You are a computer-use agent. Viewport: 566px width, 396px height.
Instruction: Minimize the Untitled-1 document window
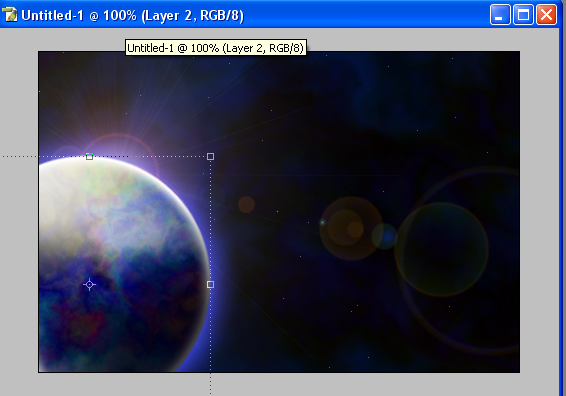(x=500, y=15)
